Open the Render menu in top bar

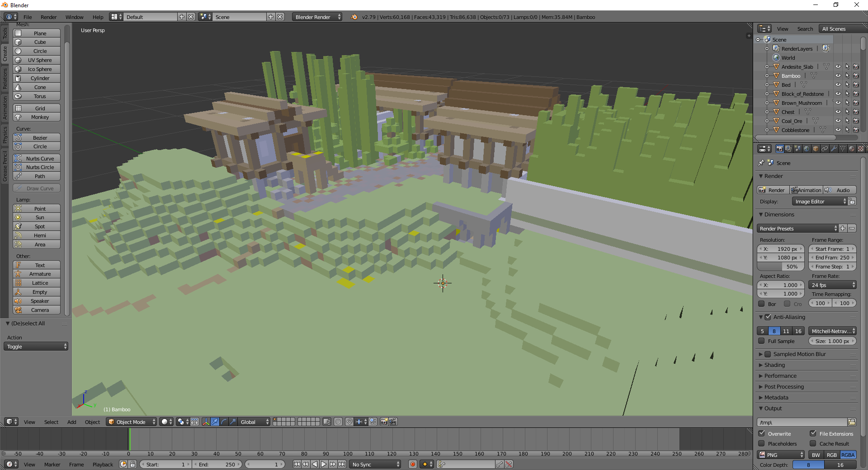coord(48,17)
